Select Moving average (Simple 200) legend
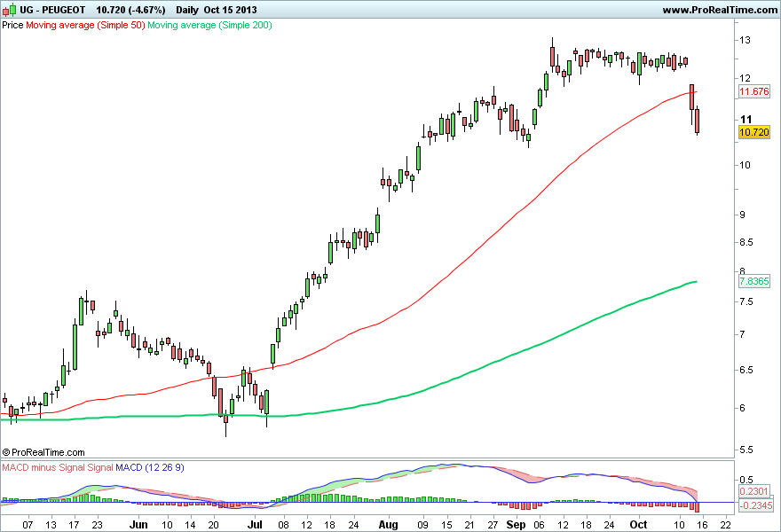Image resolution: width=781 pixels, height=532 pixels. point(209,25)
